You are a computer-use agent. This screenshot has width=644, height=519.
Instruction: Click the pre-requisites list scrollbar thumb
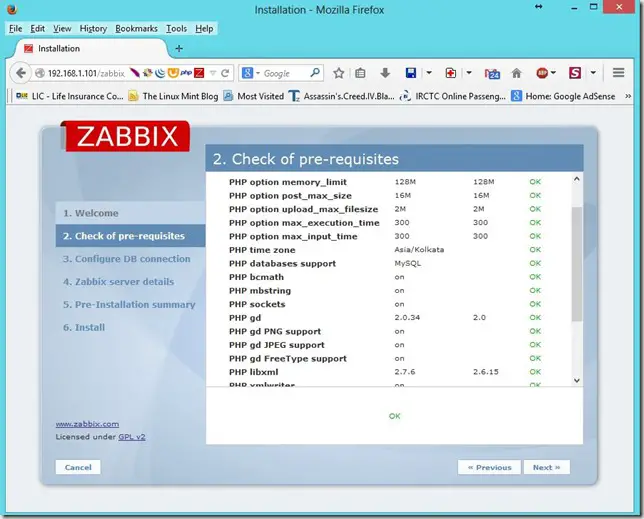coord(577,264)
